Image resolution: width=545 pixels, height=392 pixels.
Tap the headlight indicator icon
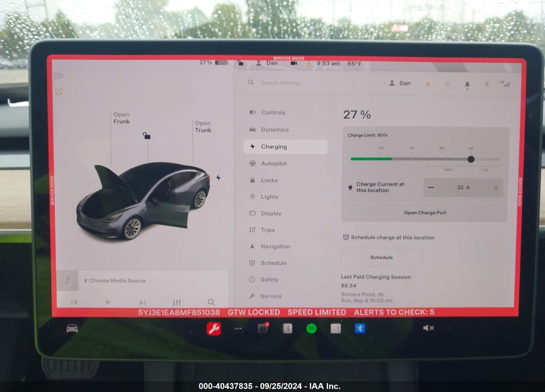pyautogui.click(x=58, y=76)
